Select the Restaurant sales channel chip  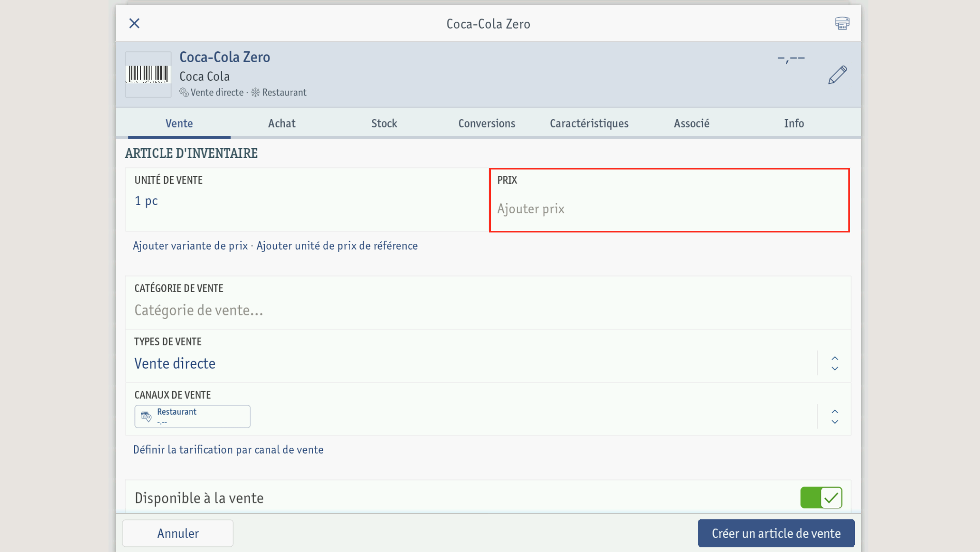tap(192, 416)
